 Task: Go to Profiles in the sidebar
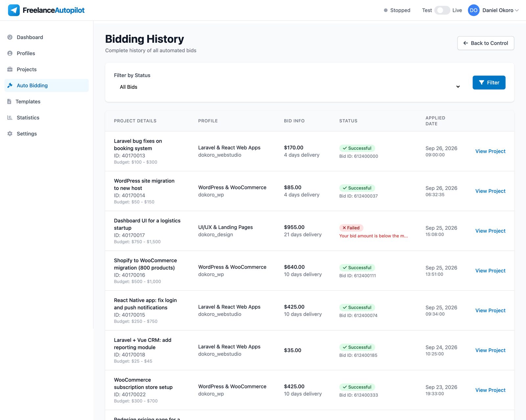47,53
